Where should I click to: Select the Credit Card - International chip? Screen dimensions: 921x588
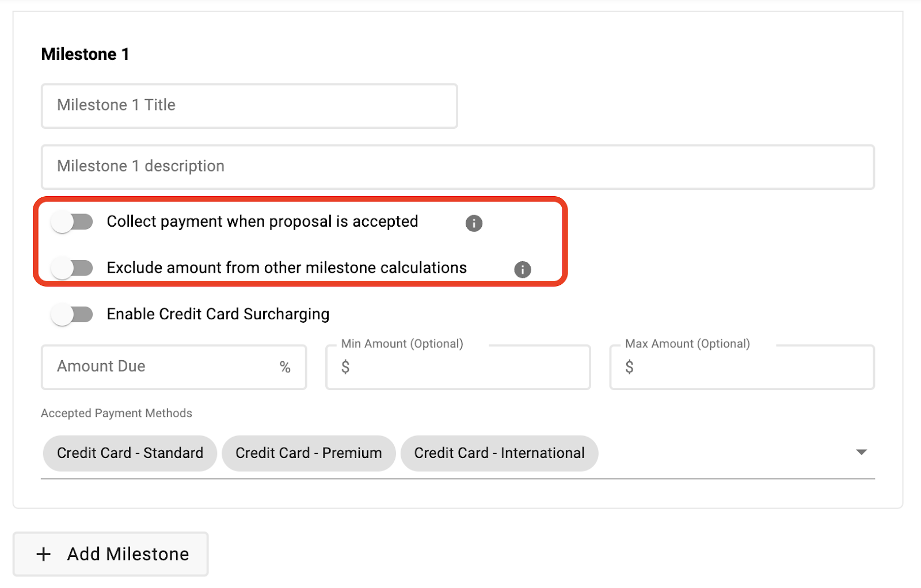[x=499, y=453]
